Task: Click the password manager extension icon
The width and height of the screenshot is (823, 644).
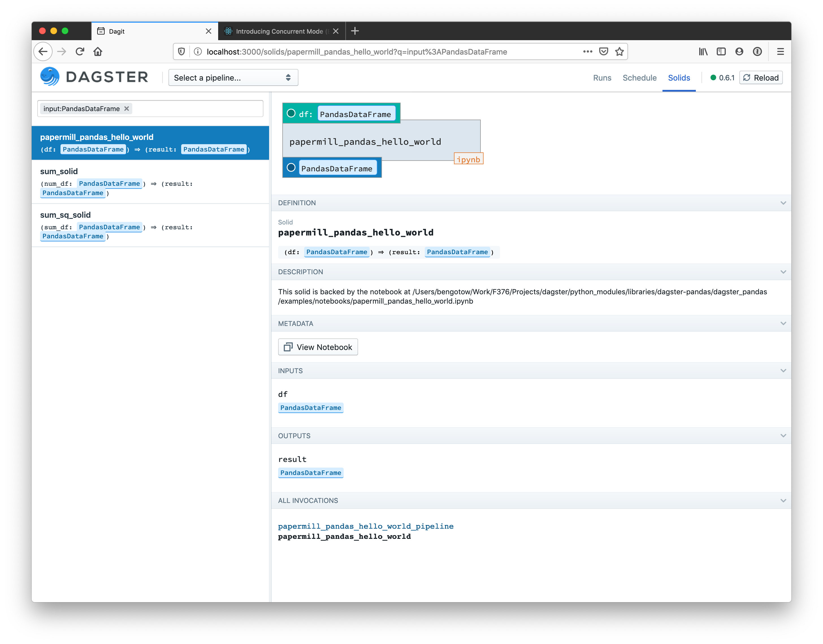Action: (757, 52)
